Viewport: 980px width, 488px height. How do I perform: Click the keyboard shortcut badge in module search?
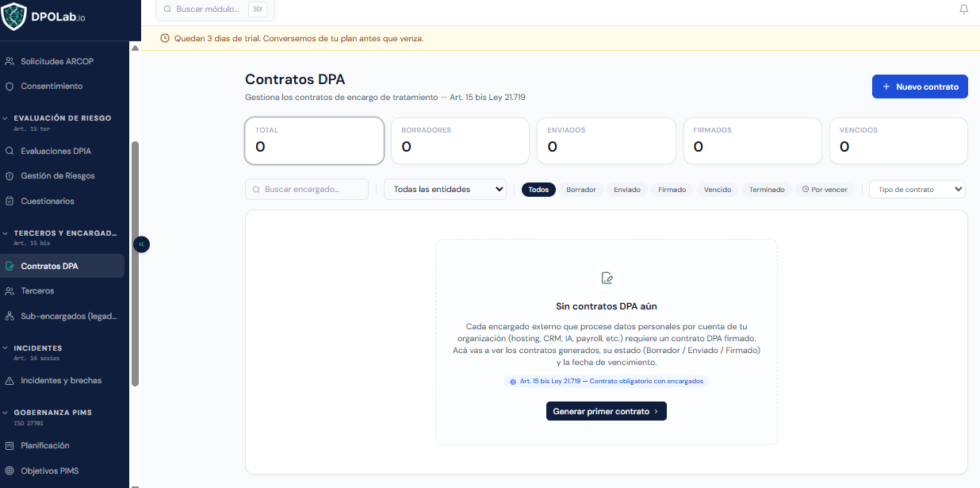(258, 9)
